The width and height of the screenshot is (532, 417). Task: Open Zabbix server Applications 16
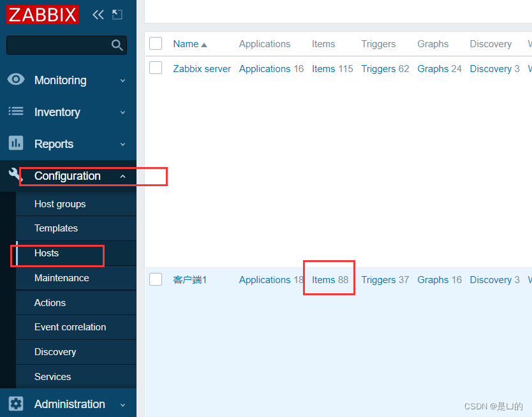265,69
